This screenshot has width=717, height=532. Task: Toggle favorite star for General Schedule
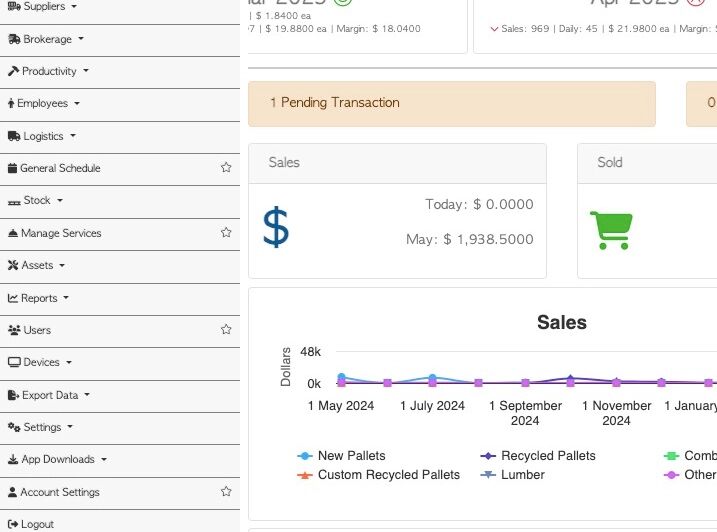tap(226, 168)
